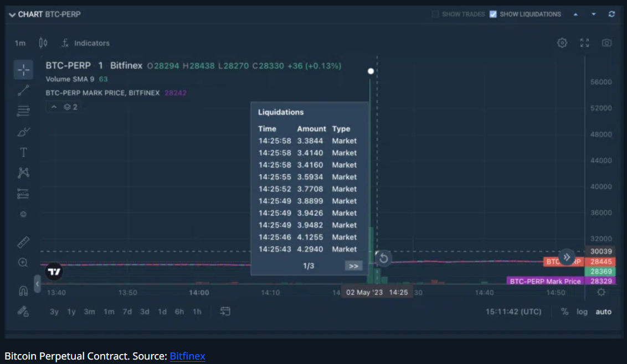
Task: Click the down triangle arrow in the header
Action: pyautogui.click(x=594, y=14)
